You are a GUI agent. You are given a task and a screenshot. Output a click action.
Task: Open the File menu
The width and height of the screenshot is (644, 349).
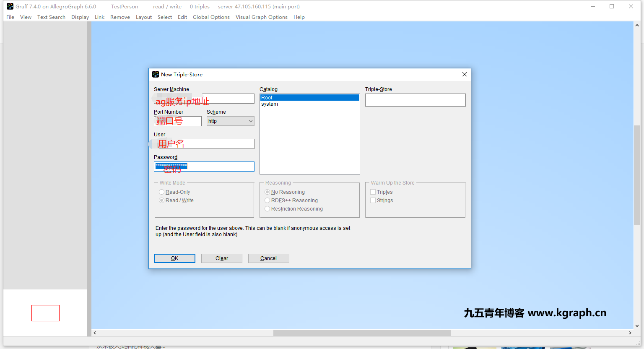point(10,17)
